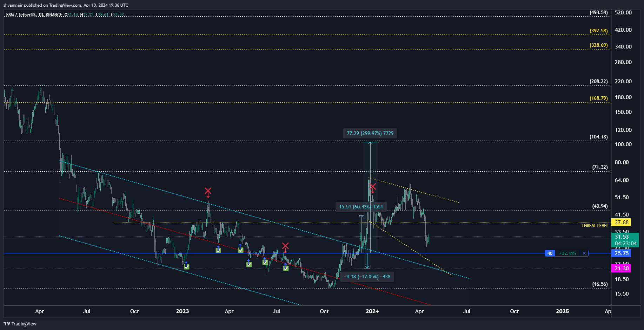
Task: Click the (328.69) level label
Action: 599,45
